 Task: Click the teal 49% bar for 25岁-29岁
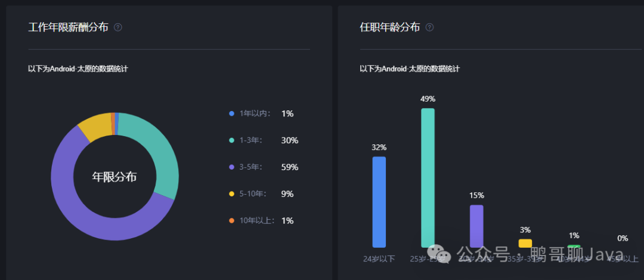pos(428,178)
